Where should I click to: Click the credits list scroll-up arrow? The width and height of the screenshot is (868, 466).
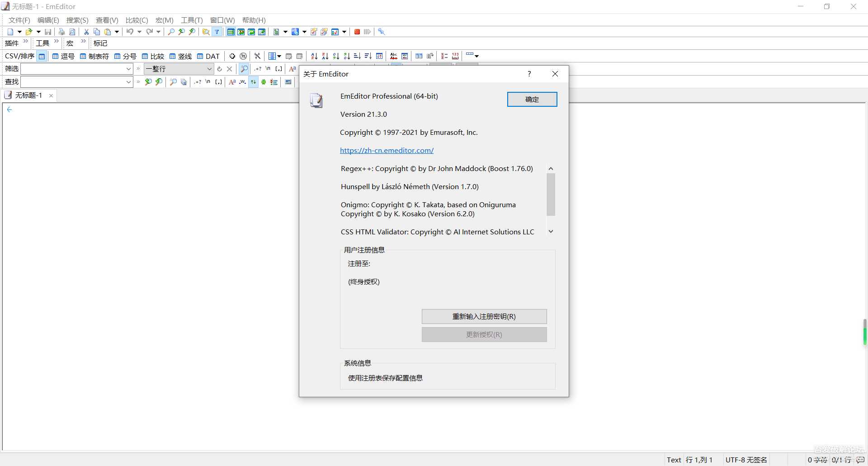point(551,169)
